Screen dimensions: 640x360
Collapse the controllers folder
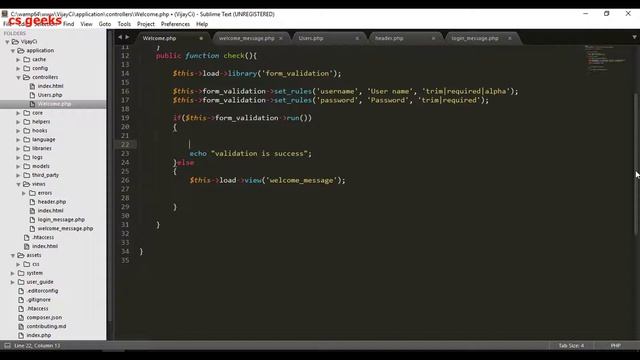point(18,78)
